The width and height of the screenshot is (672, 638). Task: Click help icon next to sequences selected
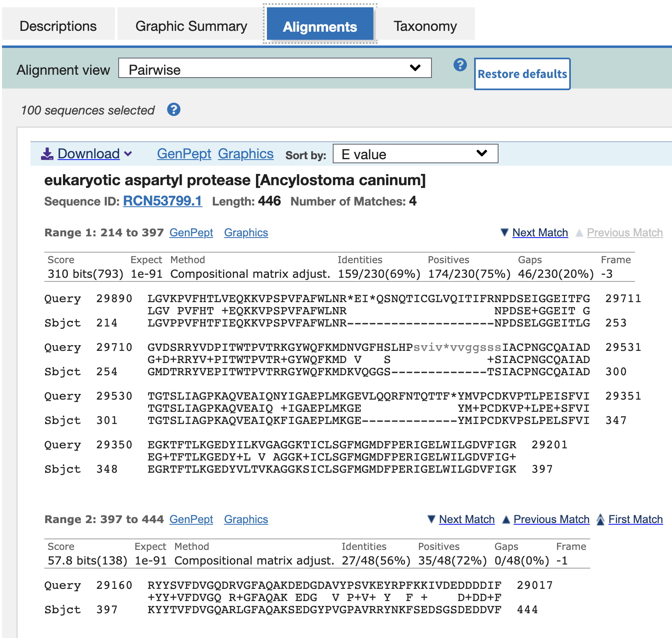point(173,110)
